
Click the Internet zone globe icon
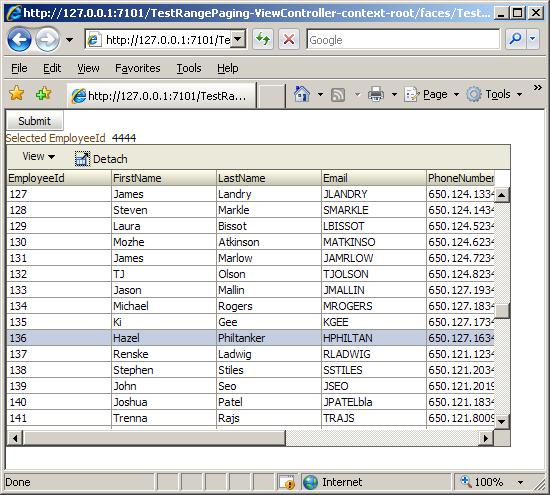click(310, 482)
